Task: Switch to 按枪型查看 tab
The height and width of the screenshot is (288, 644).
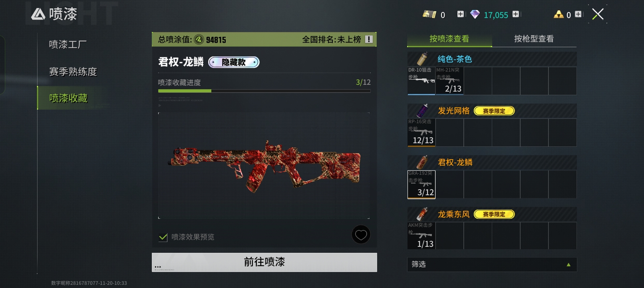Action: click(x=534, y=39)
